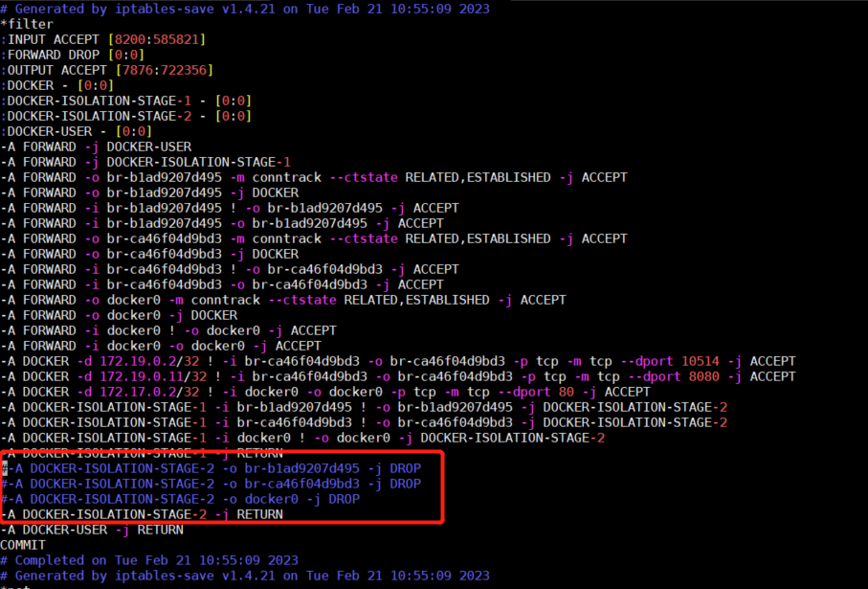This screenshot has height=589, width=868.
Task: Click the port number 10514
Action: pyautogui.click(x=701, y=361)
